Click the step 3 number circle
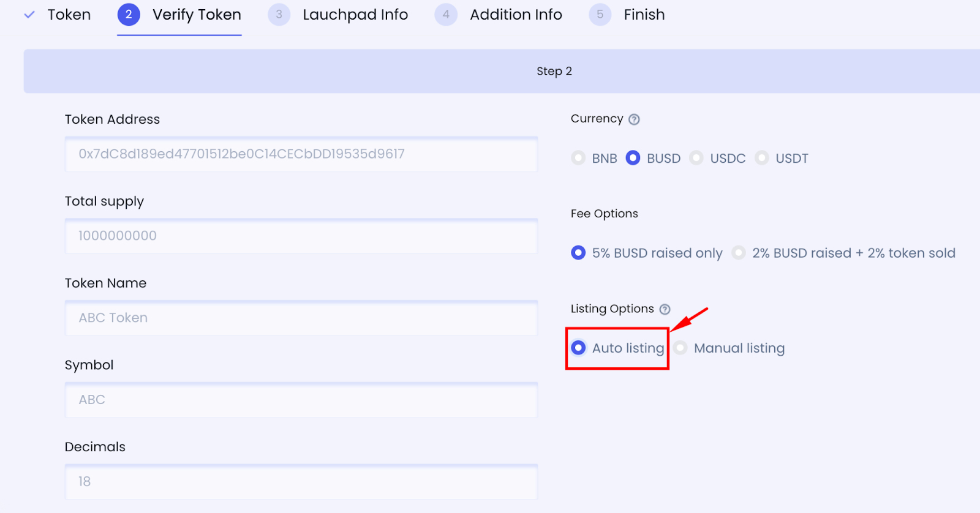The height and width of the screenshot is (513, 980). click(x=279, y=15)
